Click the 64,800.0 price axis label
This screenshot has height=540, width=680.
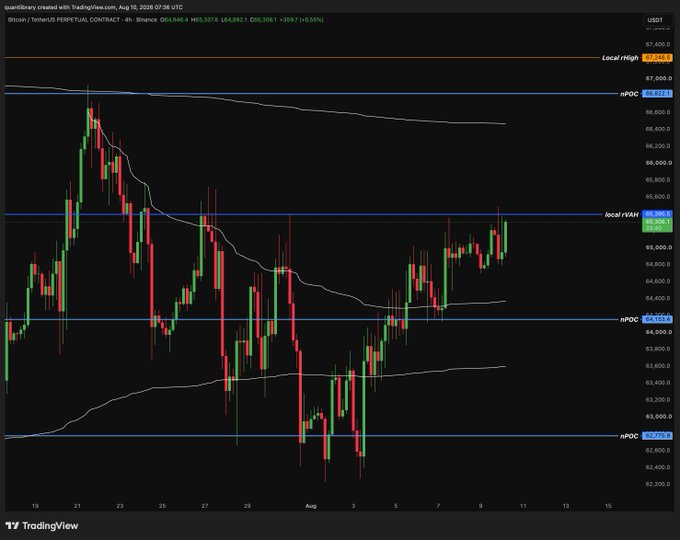point(658,265)
